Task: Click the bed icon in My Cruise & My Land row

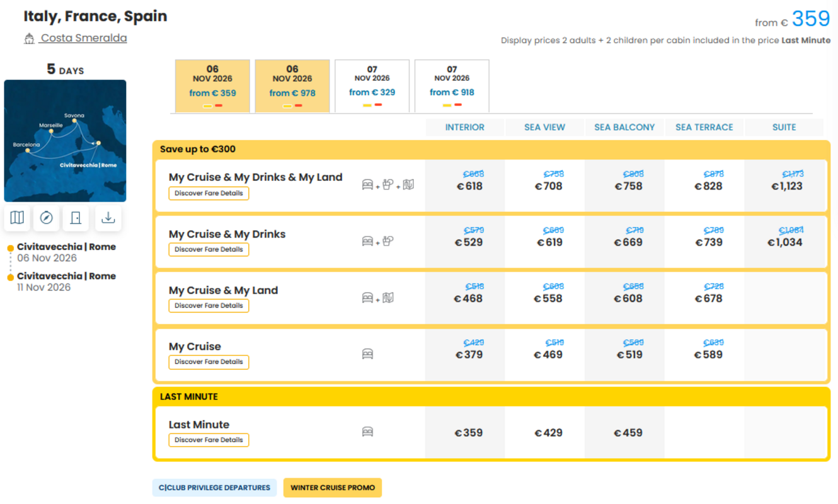Action: [x=367, y=298]
